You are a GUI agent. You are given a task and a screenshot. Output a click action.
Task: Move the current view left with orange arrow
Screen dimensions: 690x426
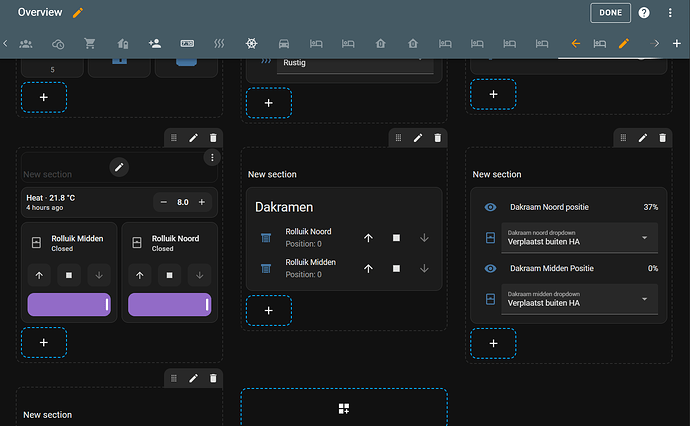pyautogui.click(x=576, y=43)
